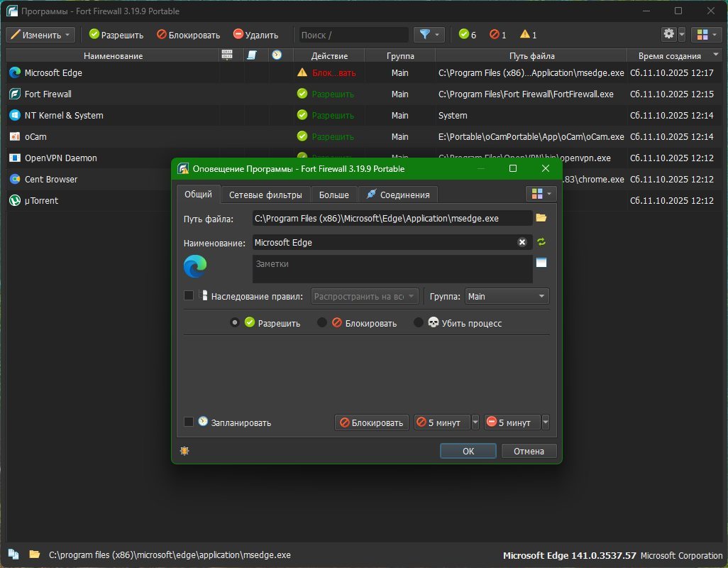Click the sun icon at dialog bottom-left
The height and width of the screenshot is (568, 728).
[x=184, y=451]
